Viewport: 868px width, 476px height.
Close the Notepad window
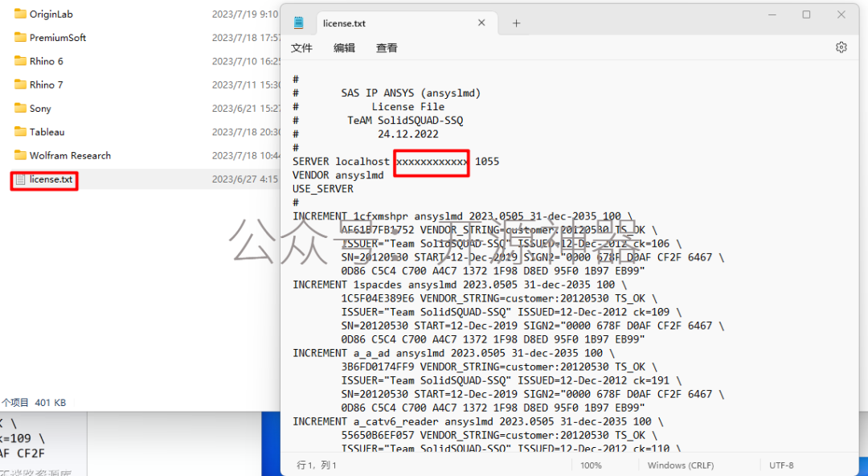coord(841,15)
